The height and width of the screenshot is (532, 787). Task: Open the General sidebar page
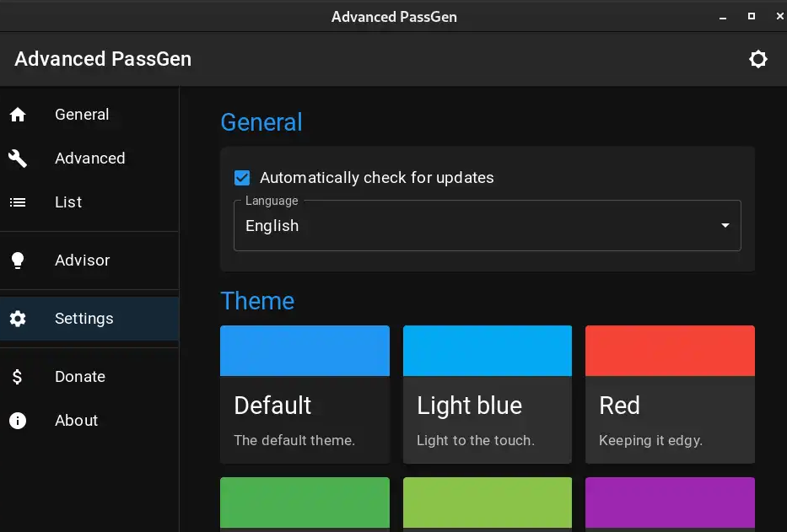pyautogui.click(x=89, y=115)
